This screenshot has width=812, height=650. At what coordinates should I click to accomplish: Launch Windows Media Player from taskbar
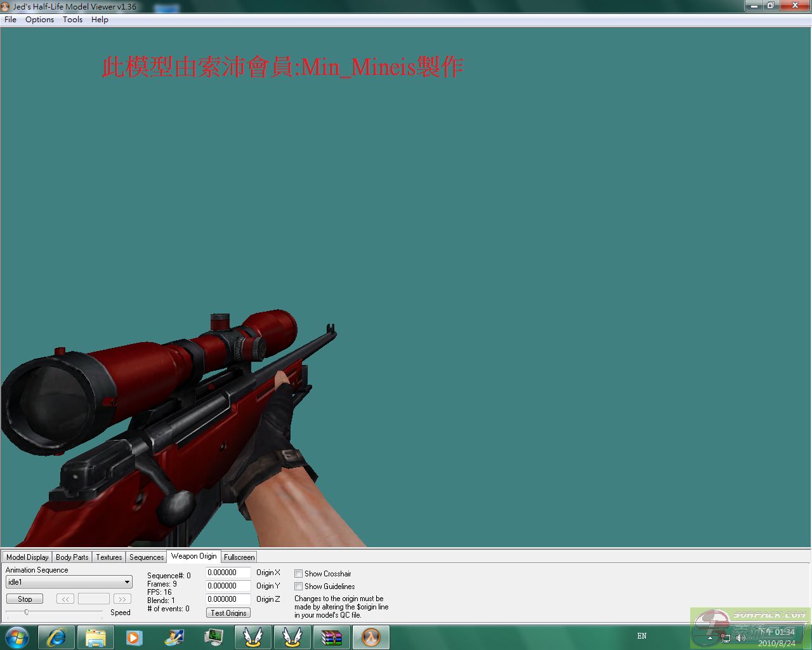[x=134, y=637]
